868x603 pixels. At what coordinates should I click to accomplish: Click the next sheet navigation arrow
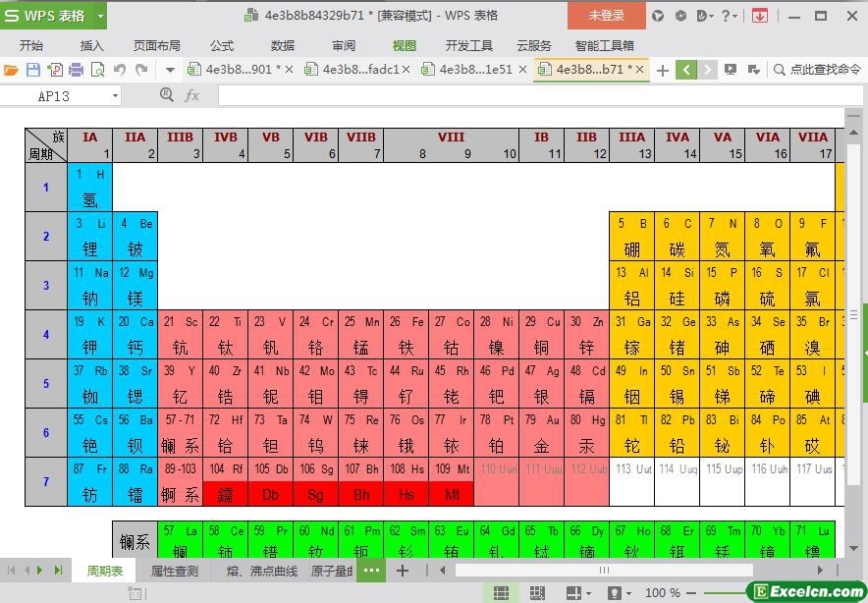pyautogui.click(x=40, y=571)
